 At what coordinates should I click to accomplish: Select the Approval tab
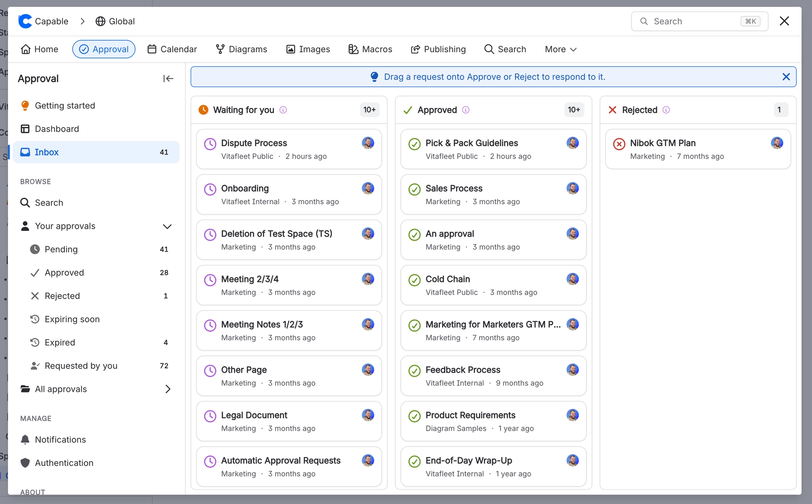tap(104, 49)
